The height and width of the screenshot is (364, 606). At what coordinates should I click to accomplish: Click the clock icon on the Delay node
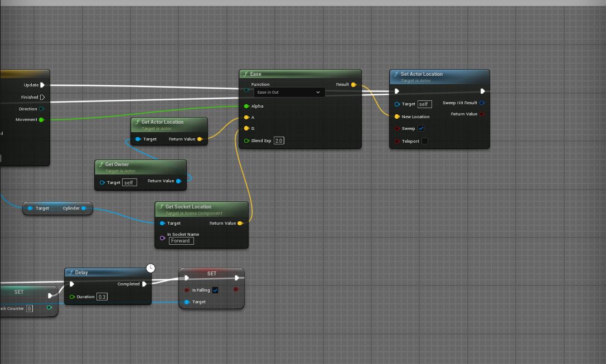151,269
